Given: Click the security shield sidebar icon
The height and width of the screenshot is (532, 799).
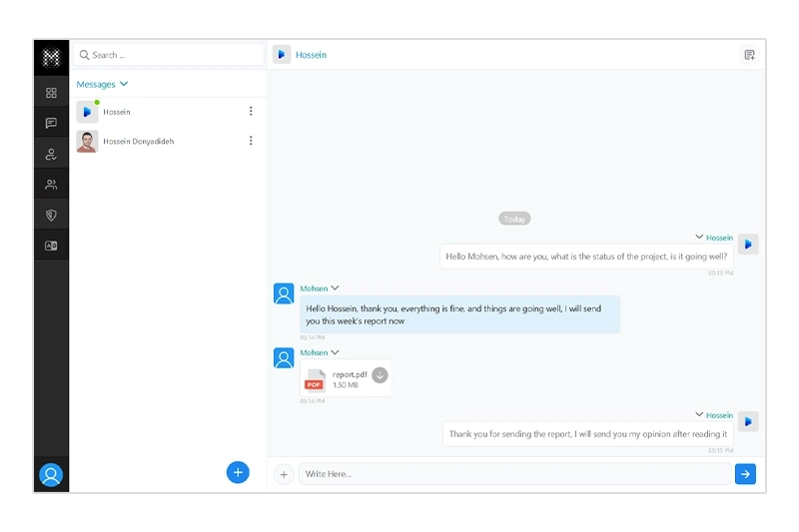Looking at the screenshot, I should click(x=51, y=215).
